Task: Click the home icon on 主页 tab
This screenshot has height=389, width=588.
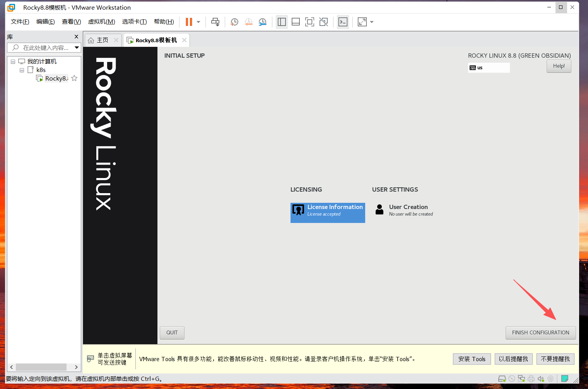Action: coord(91,40)
